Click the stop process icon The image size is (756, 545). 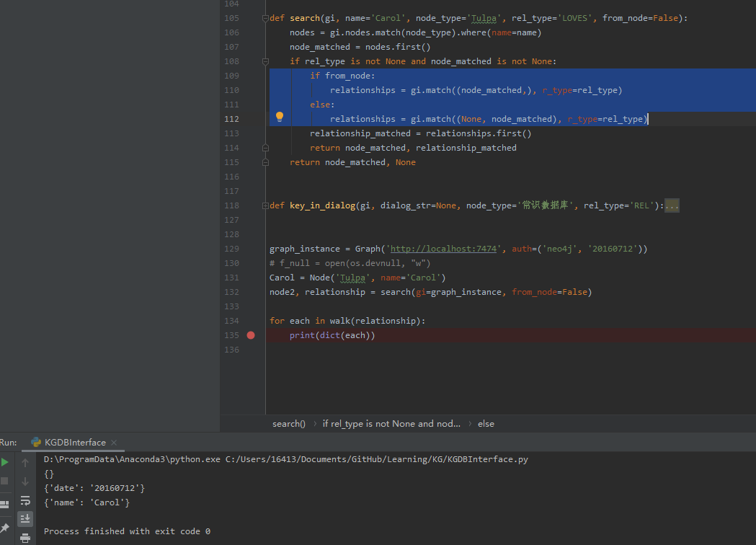click(4, 480)
